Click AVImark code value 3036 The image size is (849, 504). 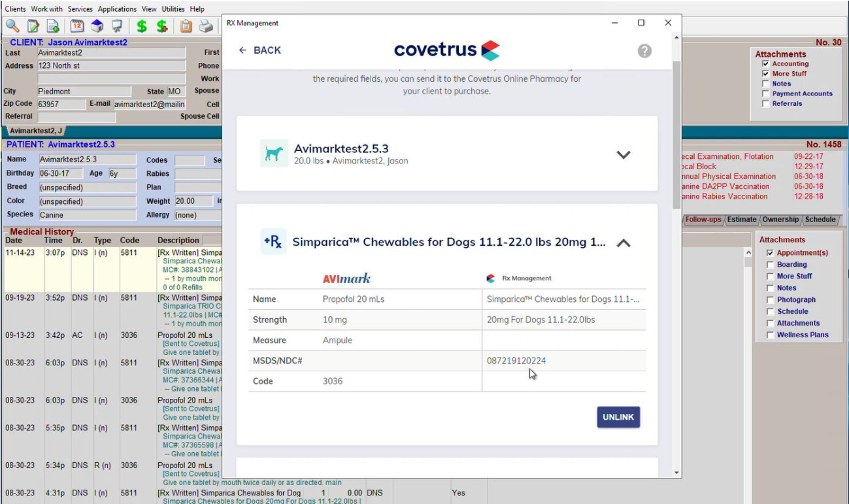tap(333, 381)
